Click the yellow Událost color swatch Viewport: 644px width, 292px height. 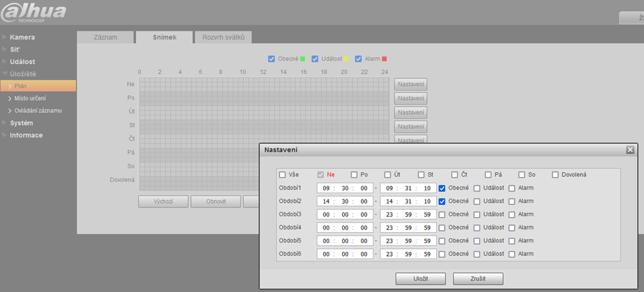[346, 59]
